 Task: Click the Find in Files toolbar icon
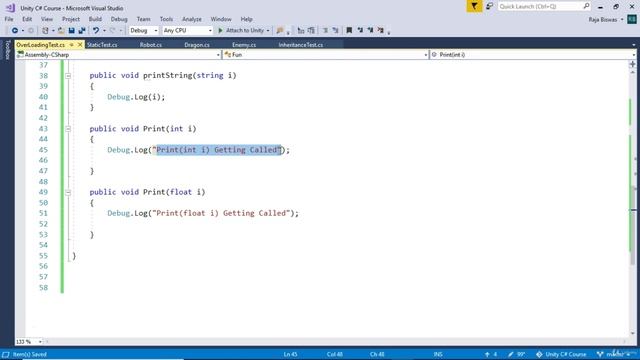(x=280, y=31)
